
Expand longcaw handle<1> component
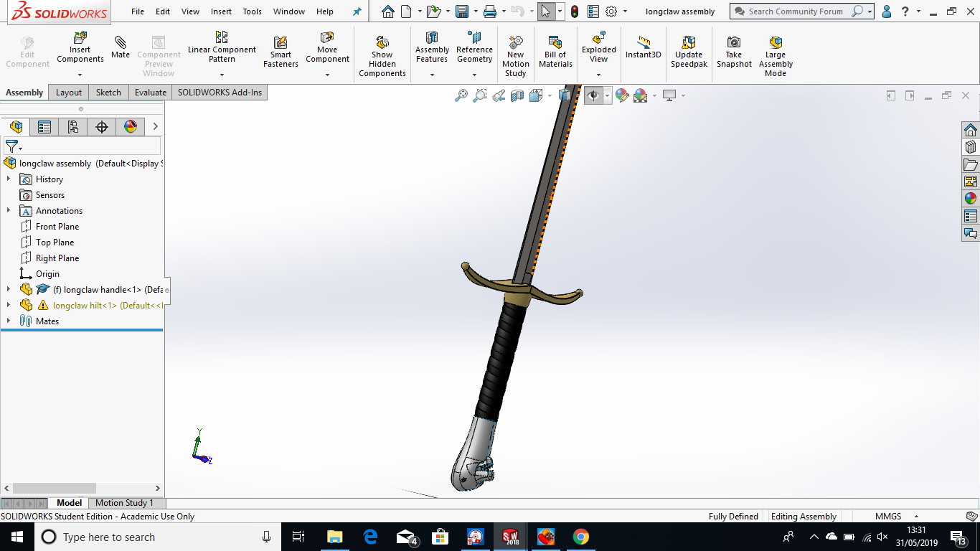[9, 290]
